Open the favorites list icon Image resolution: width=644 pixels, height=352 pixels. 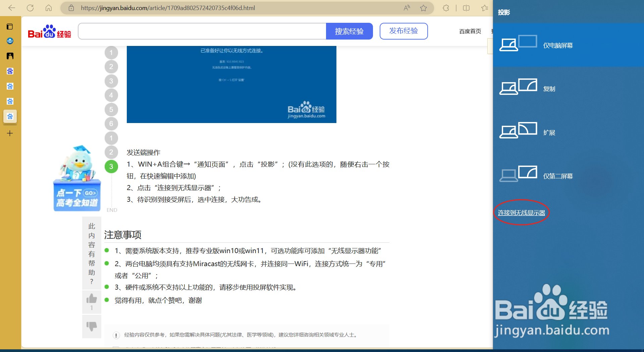click(485, 8)
